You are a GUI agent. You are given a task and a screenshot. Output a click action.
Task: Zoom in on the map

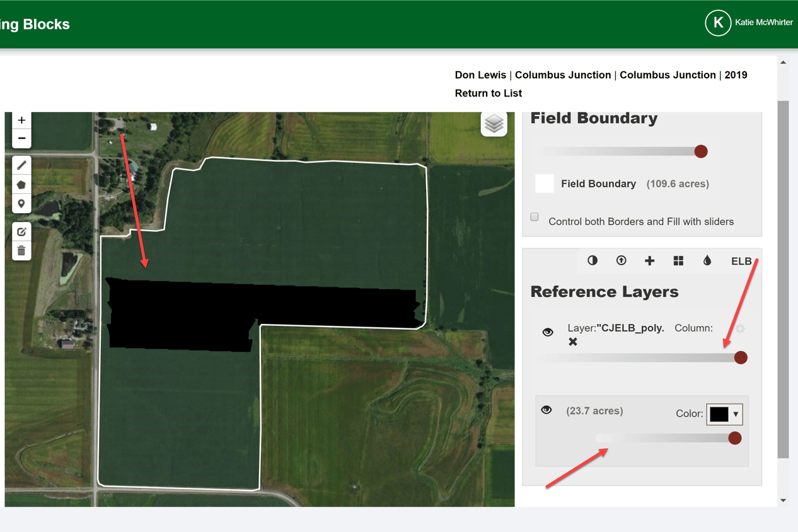click(21, 120)
